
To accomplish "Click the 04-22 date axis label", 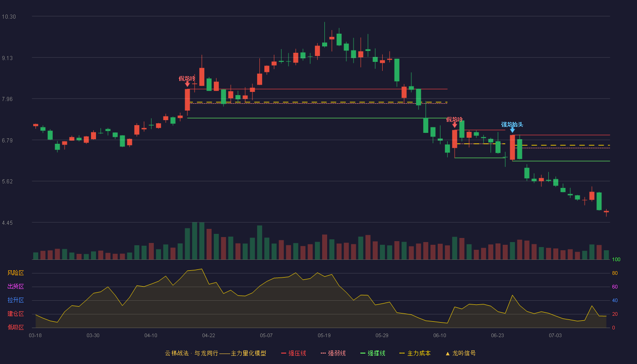I will [x=208, y=335].
